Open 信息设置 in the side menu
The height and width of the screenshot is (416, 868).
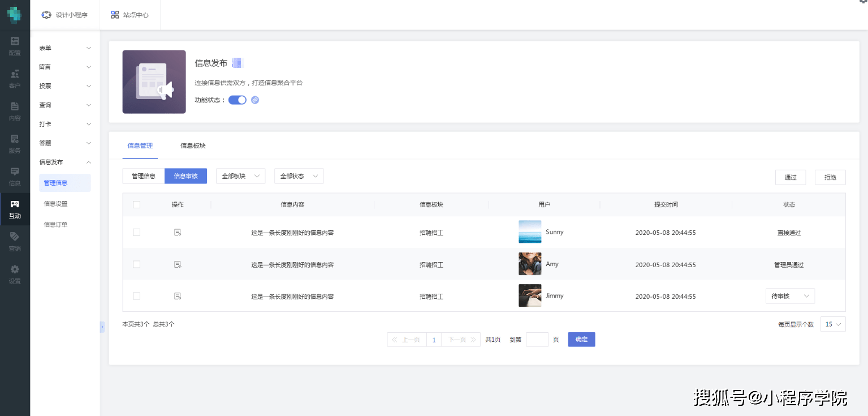pos(55,204)
